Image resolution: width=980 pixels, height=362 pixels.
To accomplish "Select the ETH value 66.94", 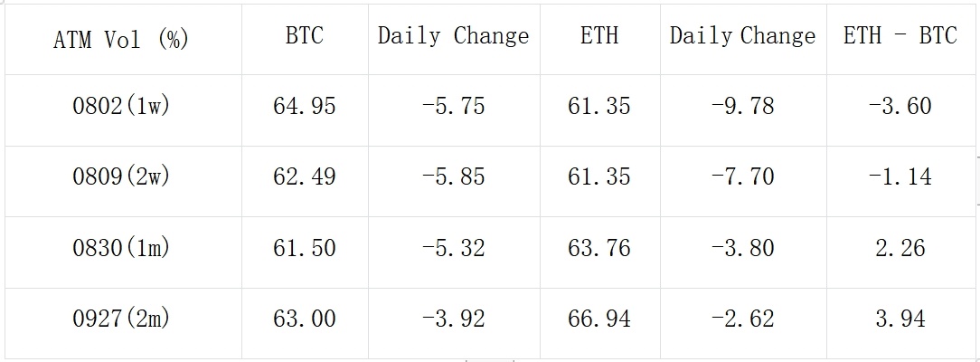I will click(x=598, y=319).
